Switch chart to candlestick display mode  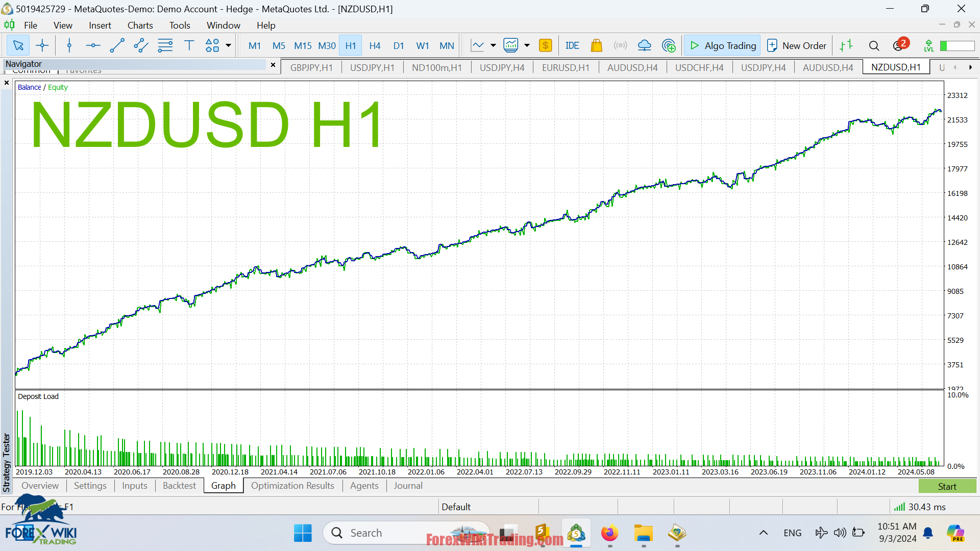(512, 45)
